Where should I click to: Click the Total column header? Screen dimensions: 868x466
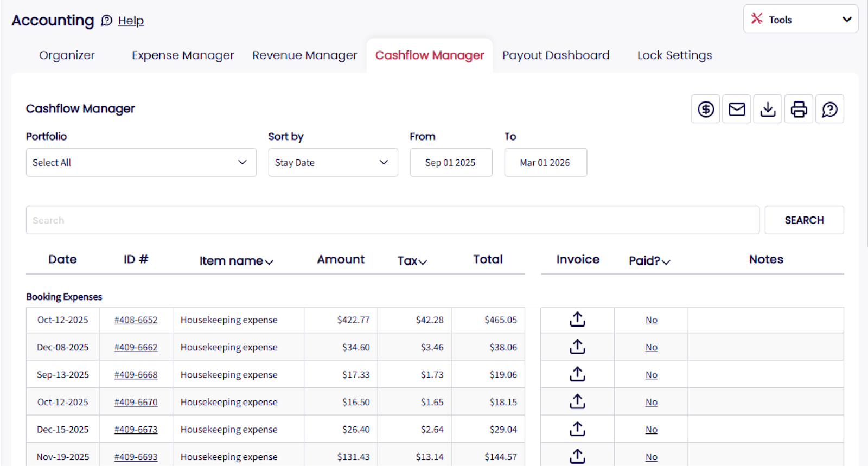(488, 259)
